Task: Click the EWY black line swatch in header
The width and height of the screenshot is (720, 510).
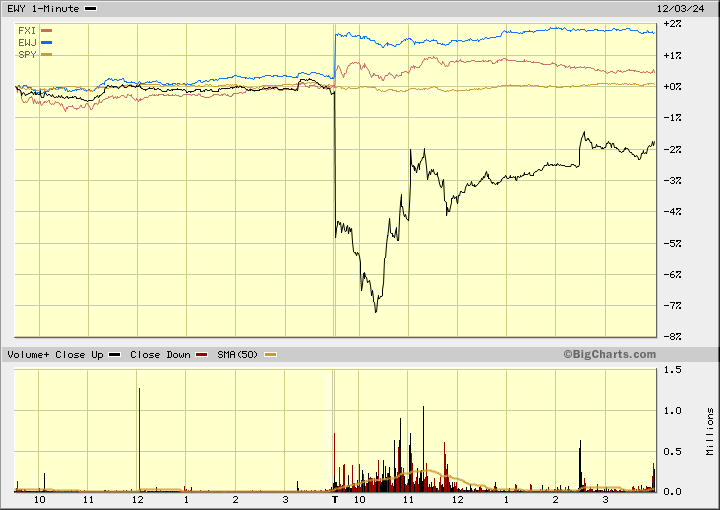Action: (x=91, y=9)
